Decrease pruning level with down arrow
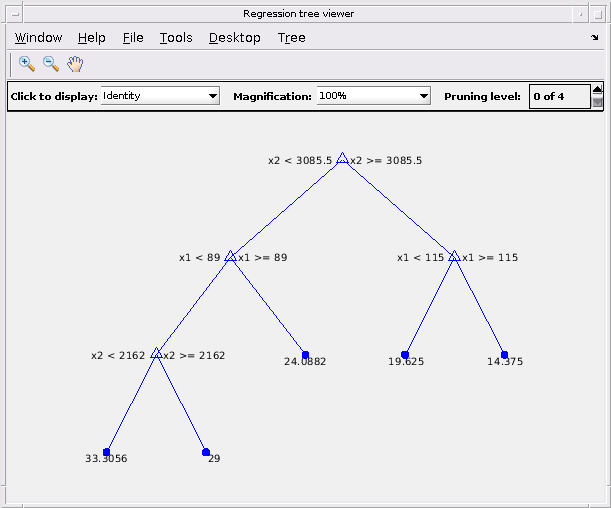611x508 pixels. 597,102
